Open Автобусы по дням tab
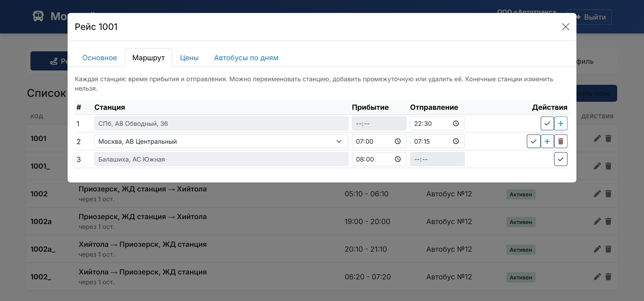Screen dimensions: 644x301 (x=246, y=58)
